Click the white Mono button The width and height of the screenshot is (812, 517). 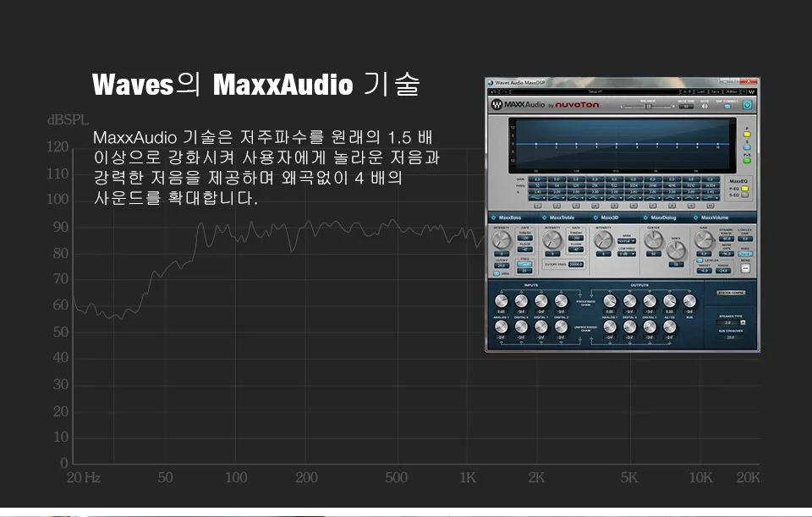tap(745, 268)
